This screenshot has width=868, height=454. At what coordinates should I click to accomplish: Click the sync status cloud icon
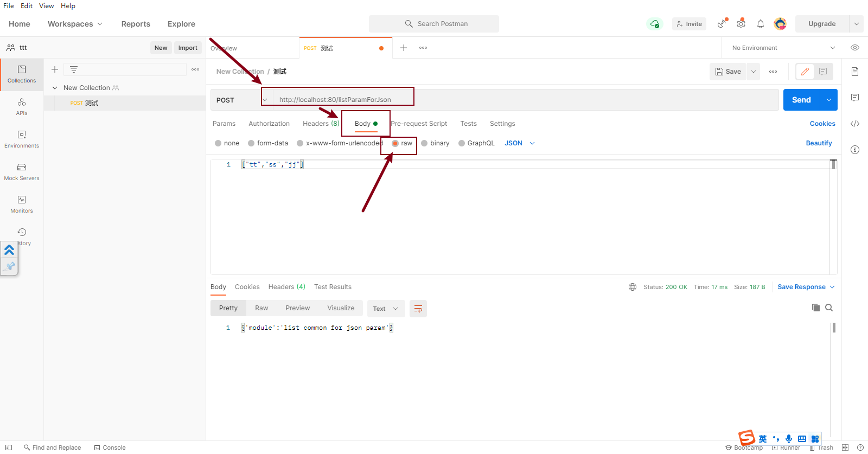click(x=655, y=24)
